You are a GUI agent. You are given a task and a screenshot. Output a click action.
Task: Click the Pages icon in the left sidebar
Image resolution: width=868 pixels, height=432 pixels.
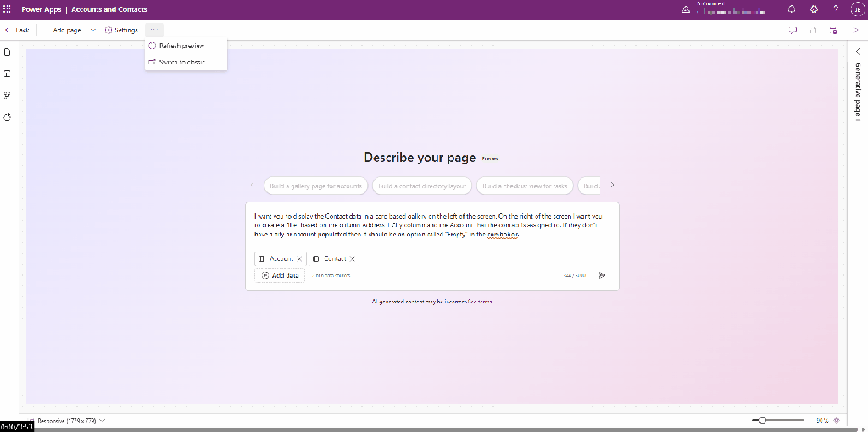coord(8,52)
